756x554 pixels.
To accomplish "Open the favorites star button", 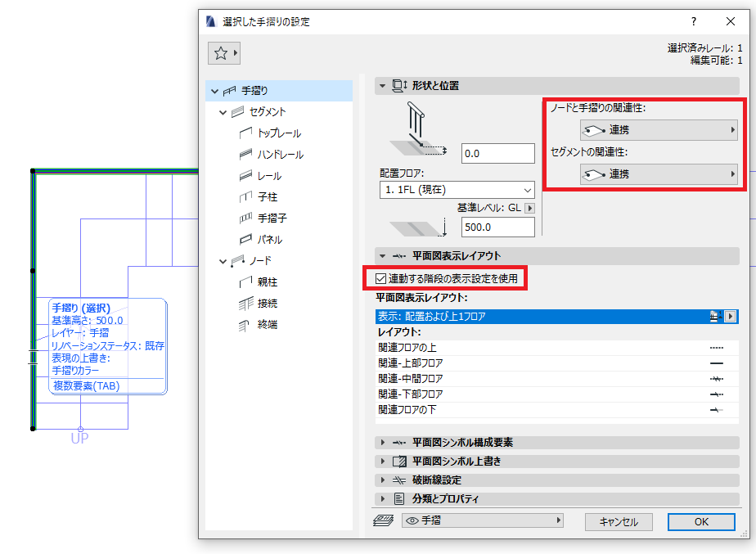I will pyautogui.click(x=223, y=53).
